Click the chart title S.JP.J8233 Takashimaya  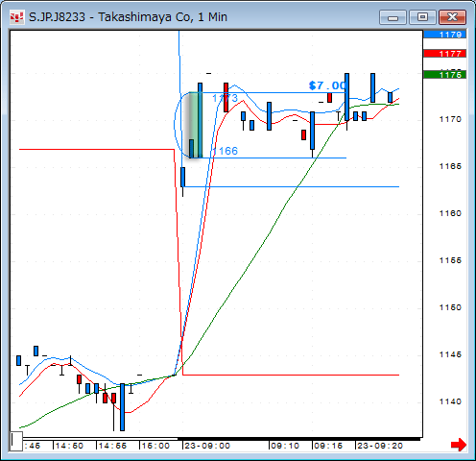(128, 17)
